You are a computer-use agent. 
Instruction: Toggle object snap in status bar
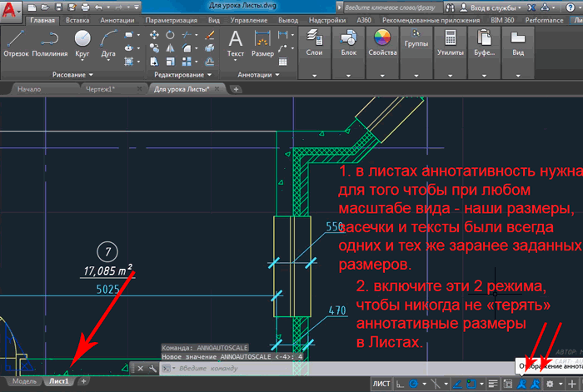point(471,384)
